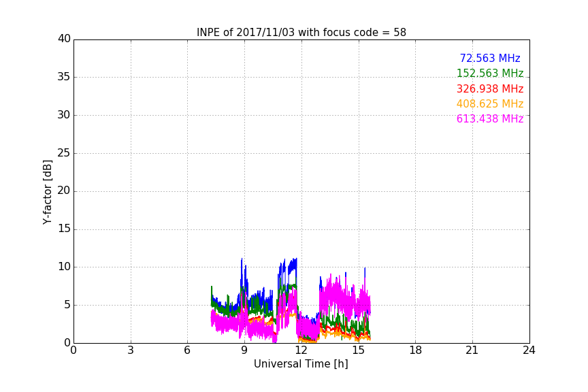Click the plot title mentioning focus code 58
Screen dimensions: 588x392
pos(301,33)
